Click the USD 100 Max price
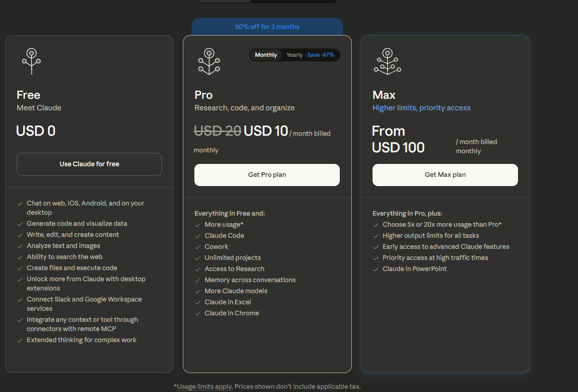The height and width of the screenshot is (392, 578). (398, 147)
